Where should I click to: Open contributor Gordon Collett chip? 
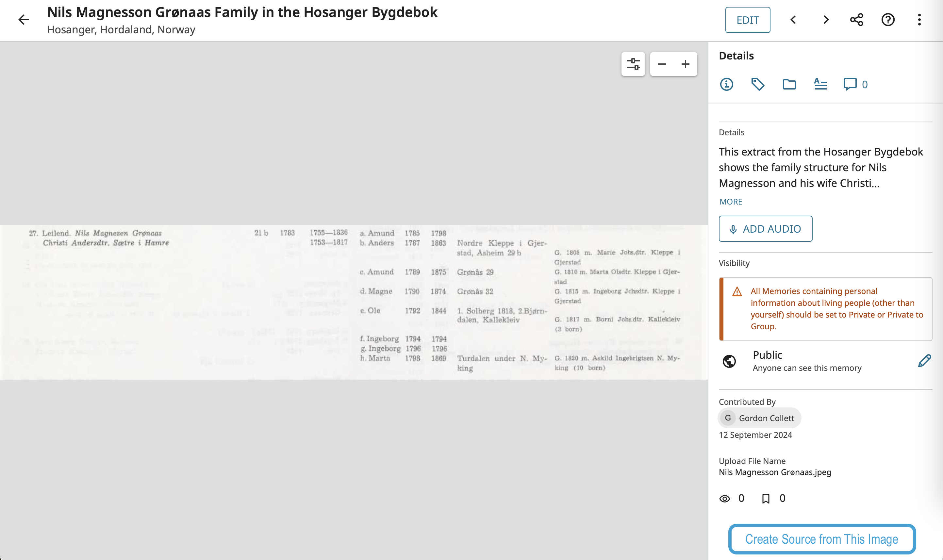(x=759, y=418)
